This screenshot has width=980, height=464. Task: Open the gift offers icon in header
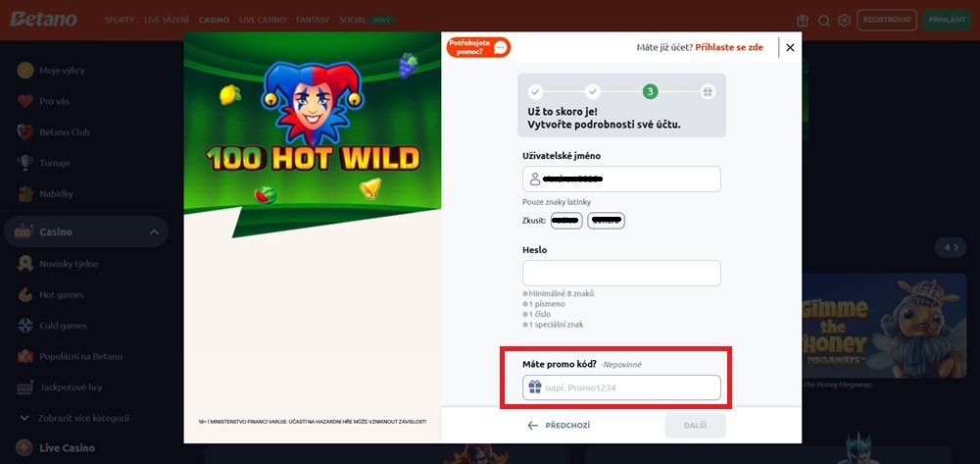coord(805,20)
